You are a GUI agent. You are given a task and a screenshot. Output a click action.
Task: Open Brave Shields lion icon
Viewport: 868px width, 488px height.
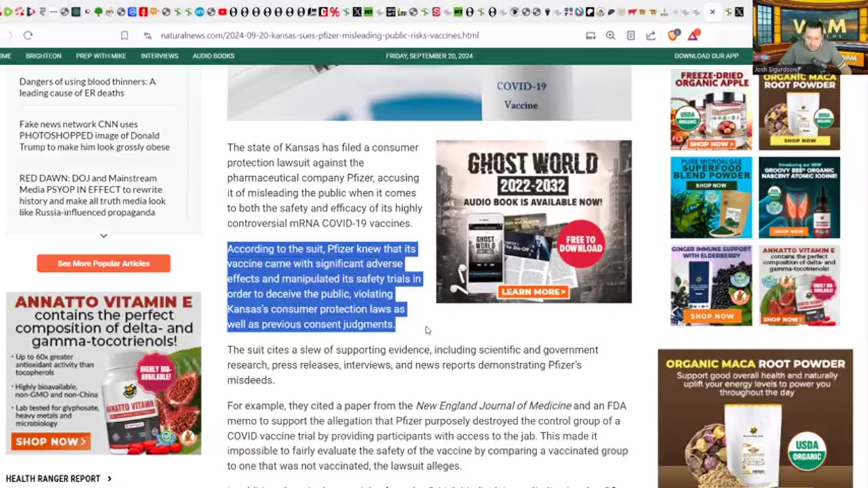(673, 35)
